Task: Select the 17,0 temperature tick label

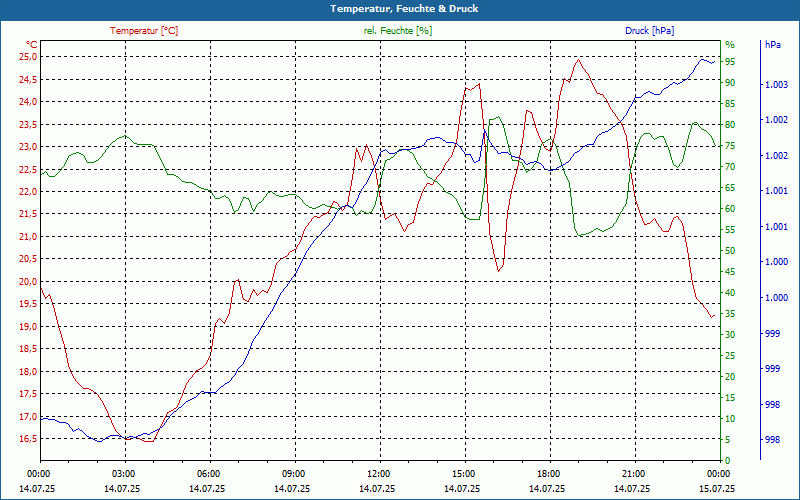Action: pos(28,416)
